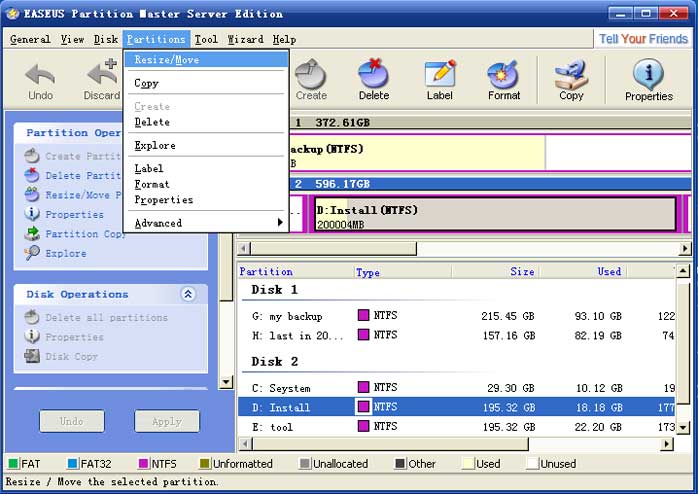Image resolution: width=698 pixels, height=494 pixels.
Task: Click the Tell Your Friends link
Action: 643,39
